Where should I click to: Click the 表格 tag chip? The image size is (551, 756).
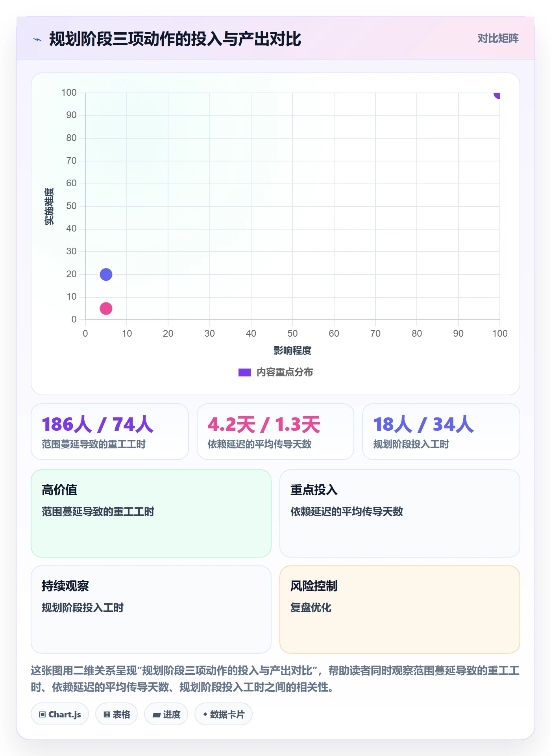click(116, 714)
